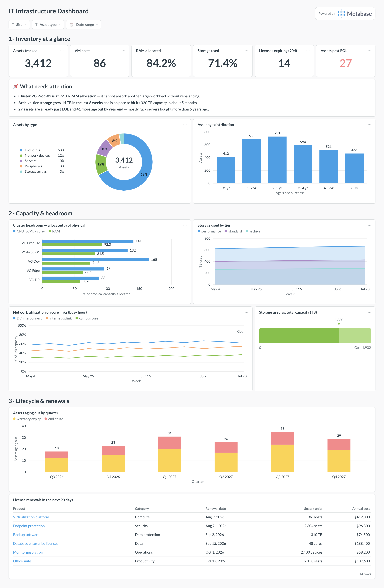Toggle the Endpoints legend entry
Viewport: 384px width, 588px height.
(42, 150)
